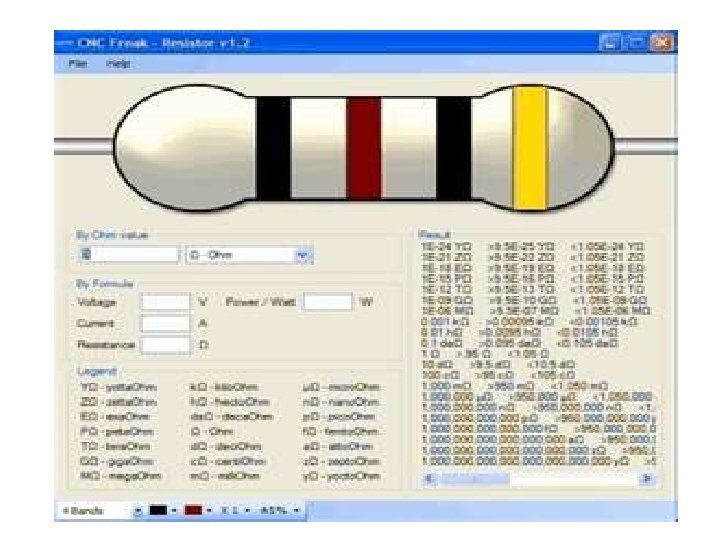Open dropdown arrow next to black swatch
720x540 pixels.
coord(174,511)
